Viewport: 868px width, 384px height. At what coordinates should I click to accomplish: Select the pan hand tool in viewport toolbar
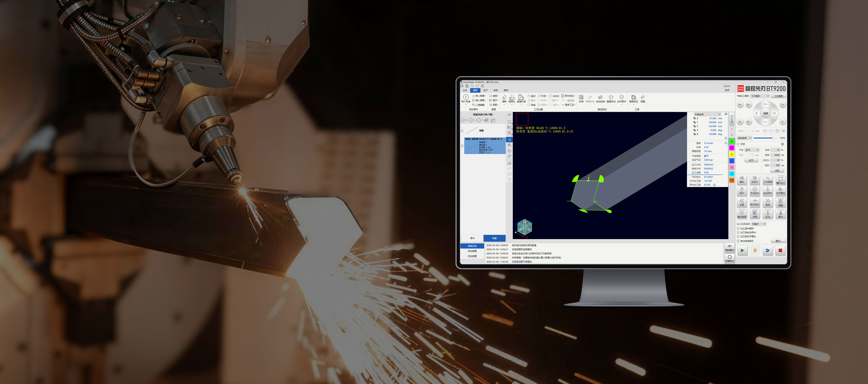coord(509,145)
